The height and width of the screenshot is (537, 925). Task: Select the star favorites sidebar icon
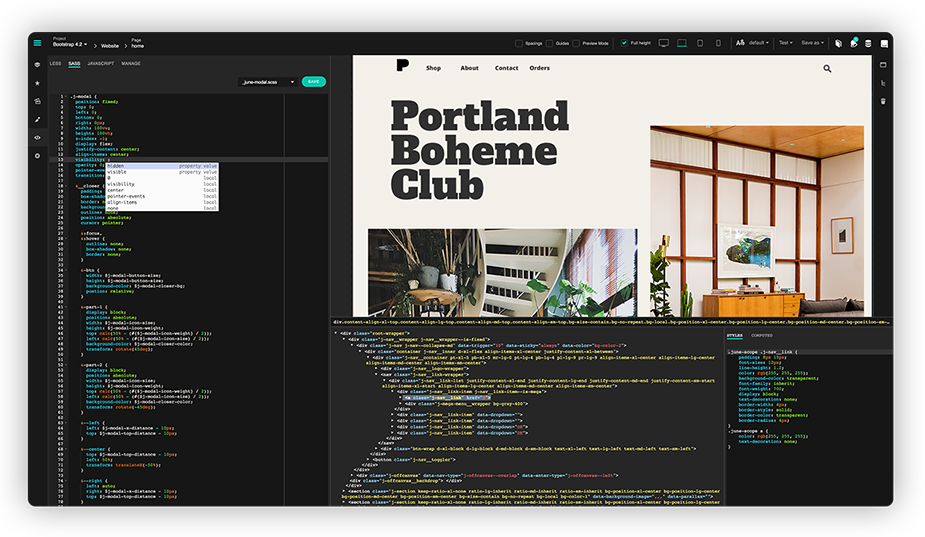pyautogui.click(x=37, y=83)
